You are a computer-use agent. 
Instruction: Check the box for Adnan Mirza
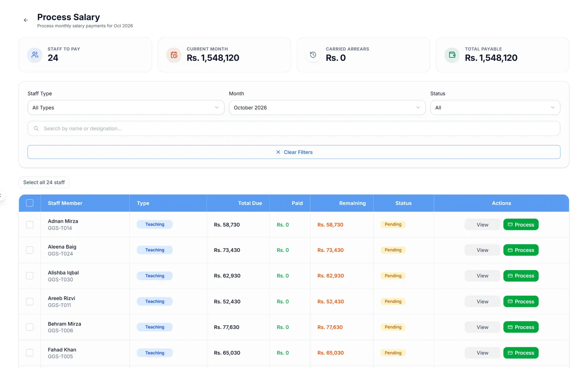[x=30, y=224]
